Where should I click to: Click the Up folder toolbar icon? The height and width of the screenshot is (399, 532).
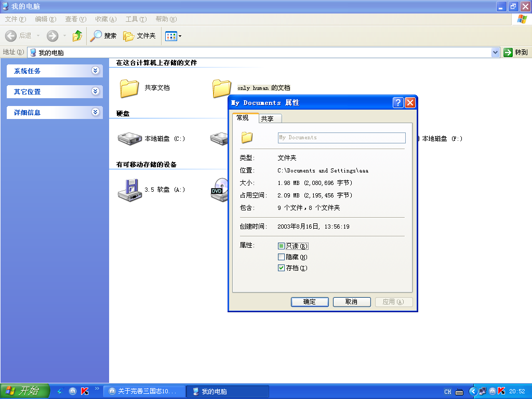tap(77, 36)
